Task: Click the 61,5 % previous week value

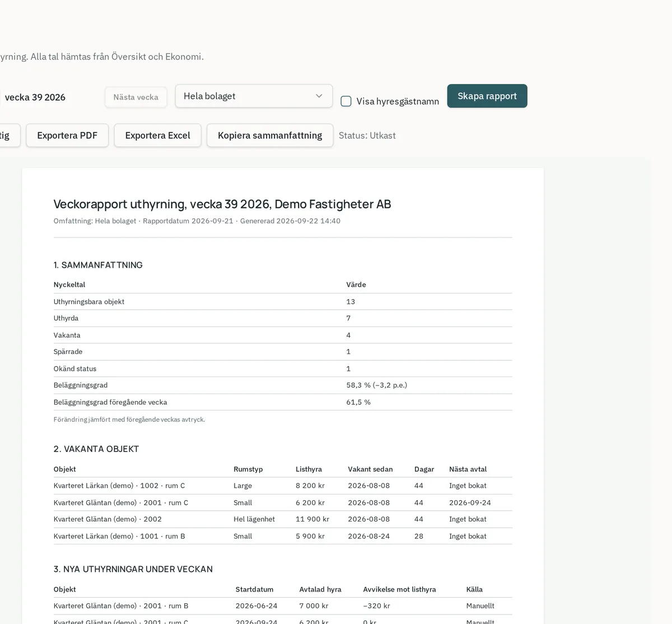Action: (358, 402)
